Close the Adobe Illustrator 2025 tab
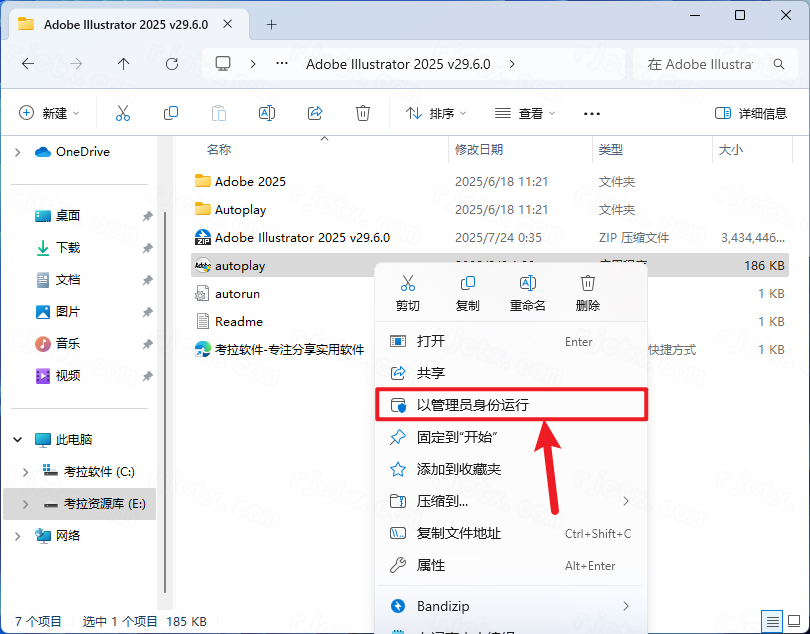 pyautogui.click(x=227, y=24)
